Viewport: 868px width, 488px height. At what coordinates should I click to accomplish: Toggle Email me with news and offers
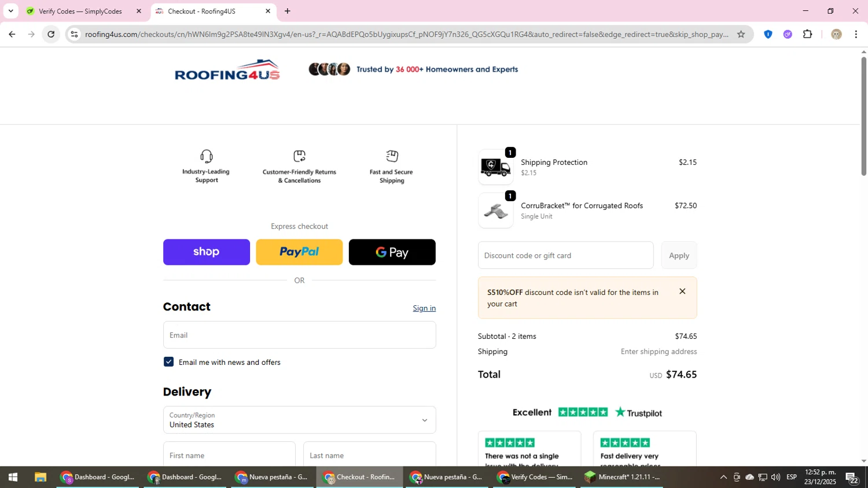pyautogui.click(x=168, y=362)
